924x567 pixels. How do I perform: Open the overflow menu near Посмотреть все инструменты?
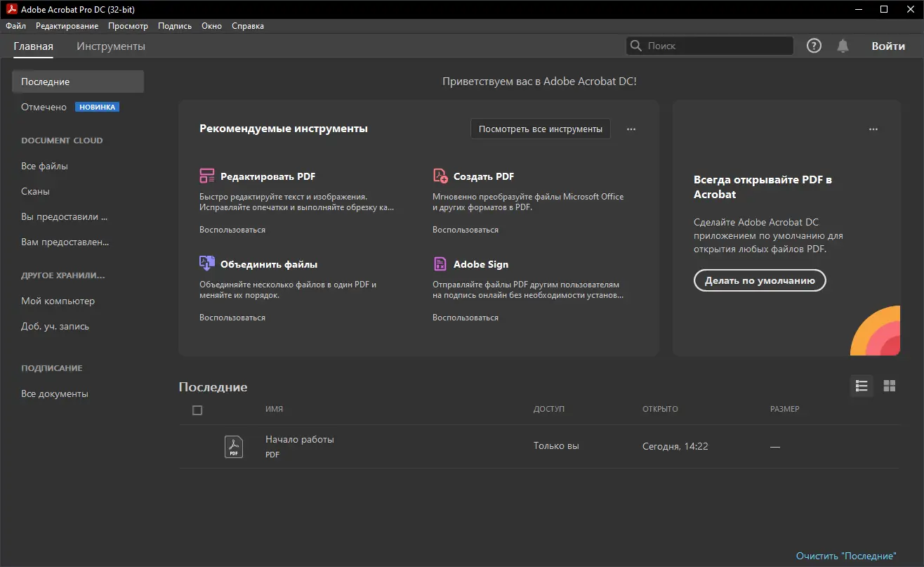click(x=631, y=129)
